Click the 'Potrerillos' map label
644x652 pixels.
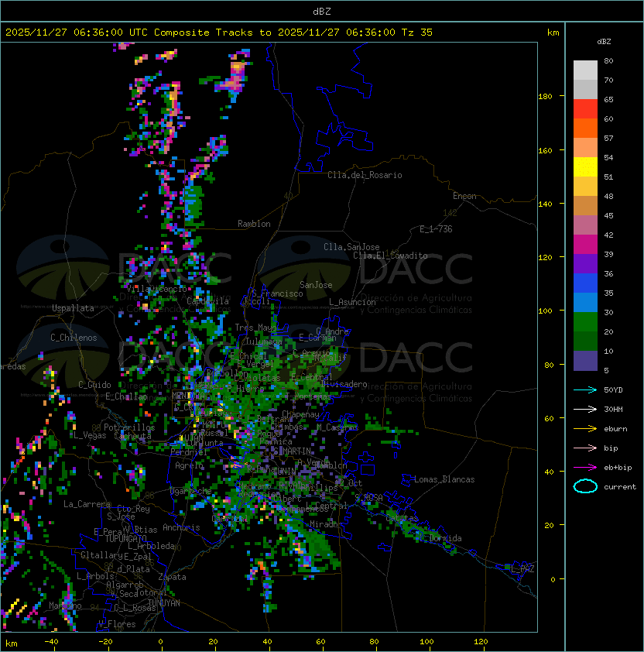129,427
